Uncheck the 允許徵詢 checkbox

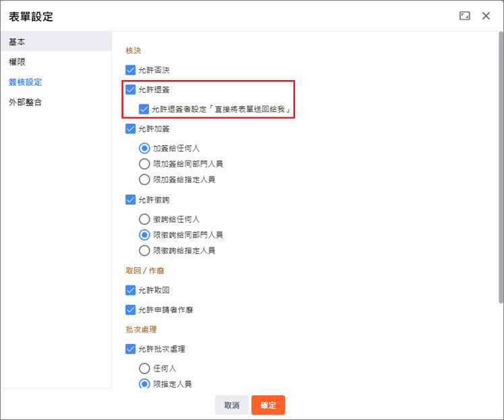click(x=131, y=199)
